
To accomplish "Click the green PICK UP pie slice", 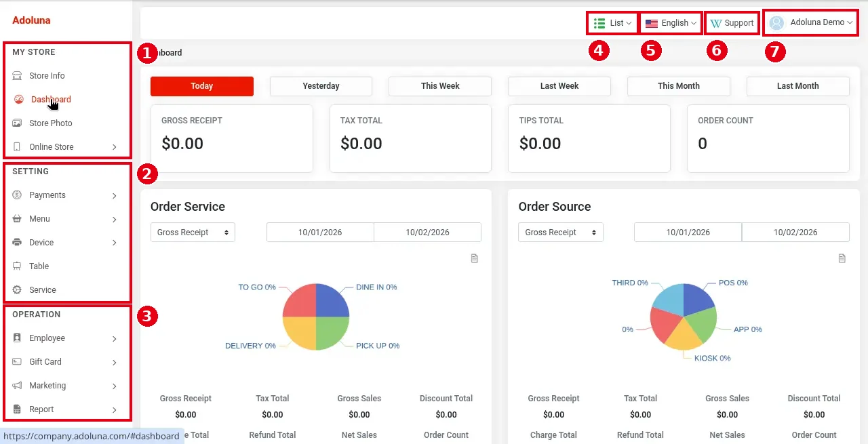I will point(331,332).
